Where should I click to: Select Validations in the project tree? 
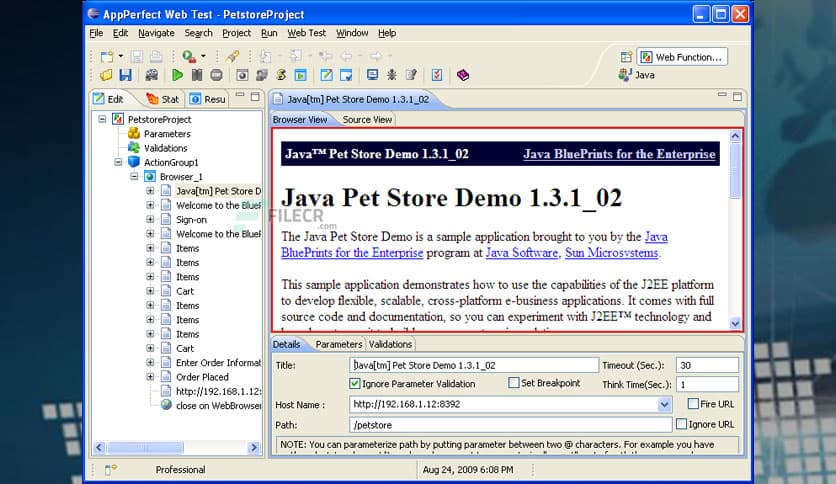pyautogui.click(x=158, y=148)
